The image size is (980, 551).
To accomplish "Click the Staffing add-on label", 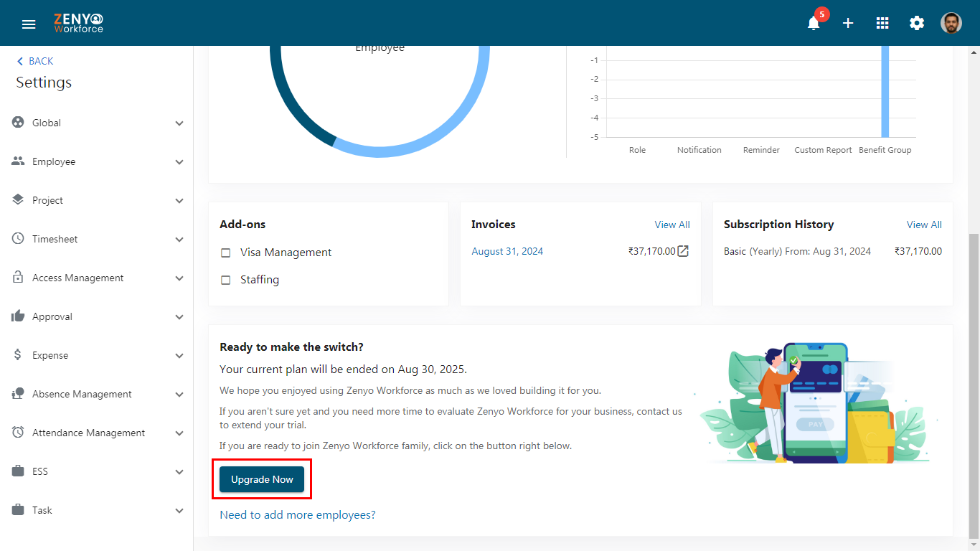I will coord(260,280).
